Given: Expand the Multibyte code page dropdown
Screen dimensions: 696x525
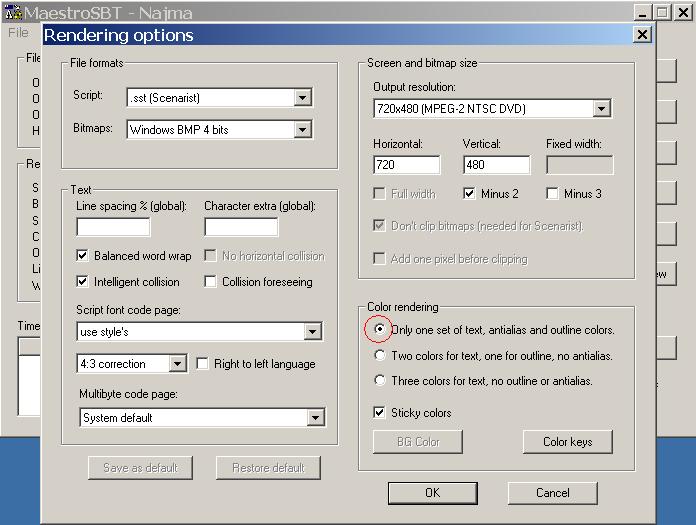Looking at the screenshot, I should click(316, 418).
